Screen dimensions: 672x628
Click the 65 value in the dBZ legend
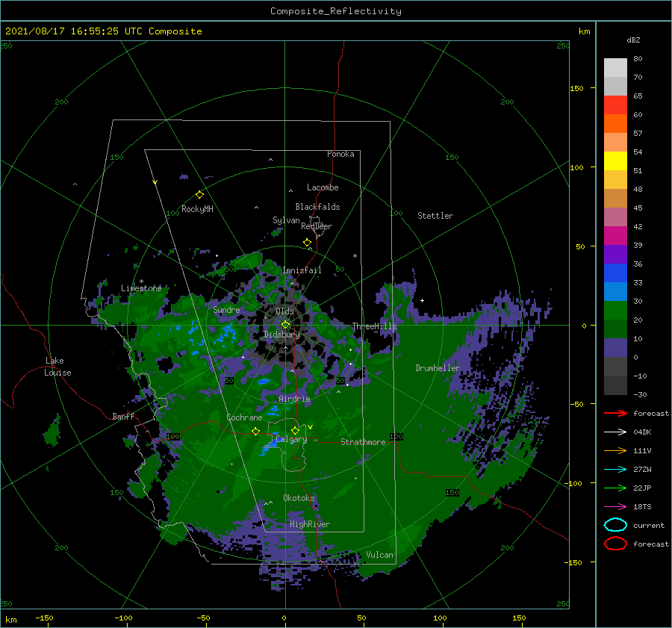(638, 96)
